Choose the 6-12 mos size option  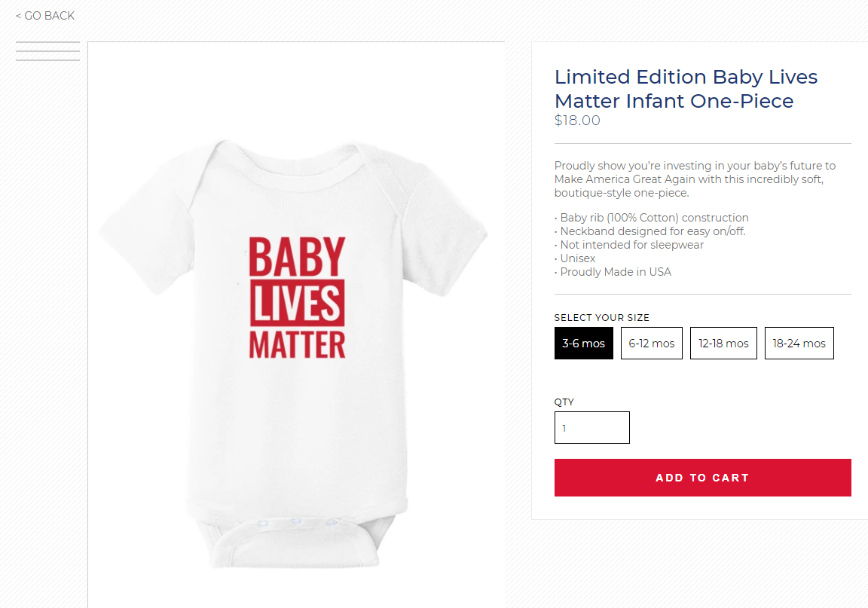point(652,344)
